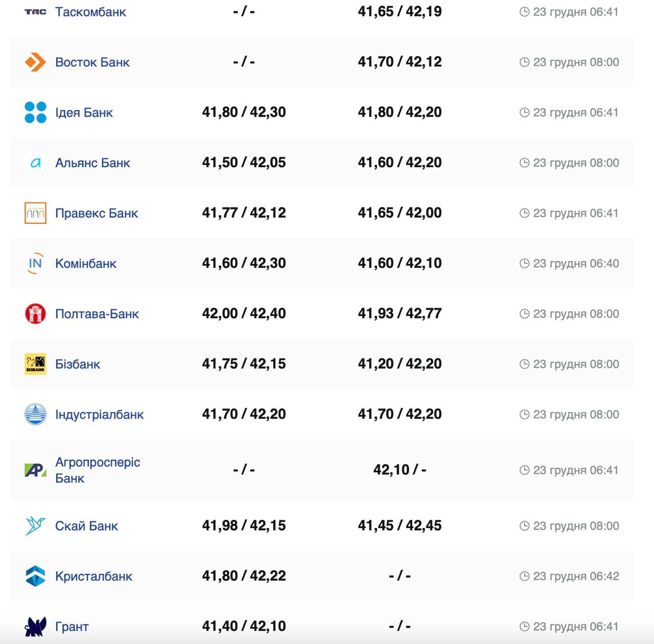Open the Таскомбанк bank link
The image size is (654, 644).
coord(90,12)
